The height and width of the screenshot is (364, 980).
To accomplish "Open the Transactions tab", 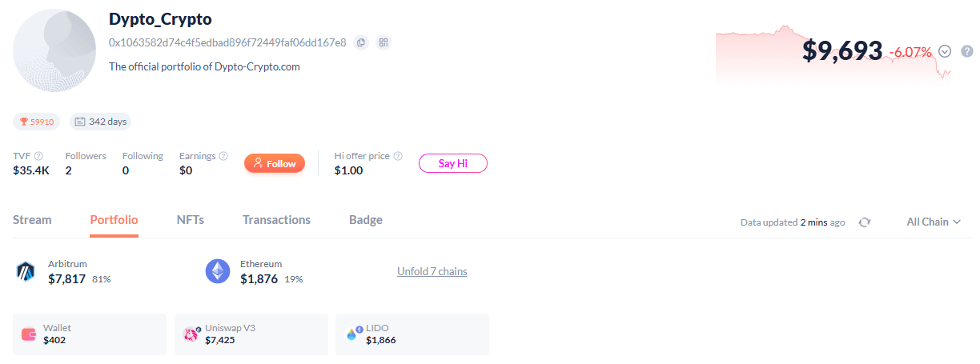I will click(x=276, y=220).
